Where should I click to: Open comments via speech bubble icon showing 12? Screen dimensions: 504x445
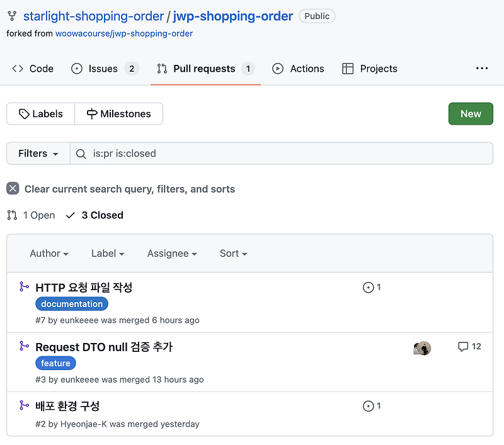tap(464, 347)
